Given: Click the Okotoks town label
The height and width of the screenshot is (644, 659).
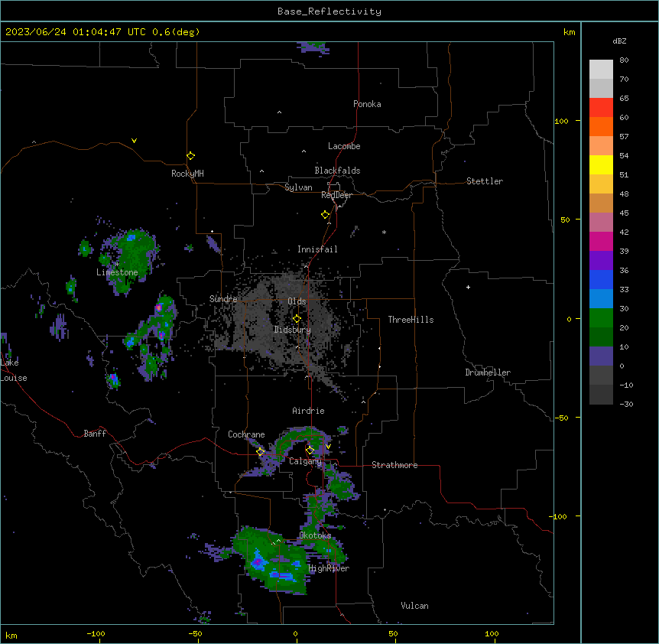Looking at the screenshot, I should pos(315,535).
